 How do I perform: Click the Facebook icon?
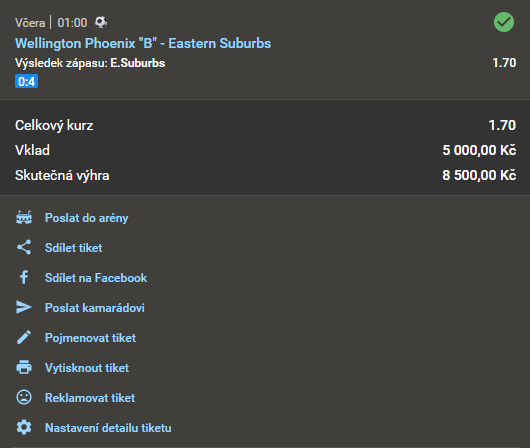pyautogui.click(x=24, y=278)
